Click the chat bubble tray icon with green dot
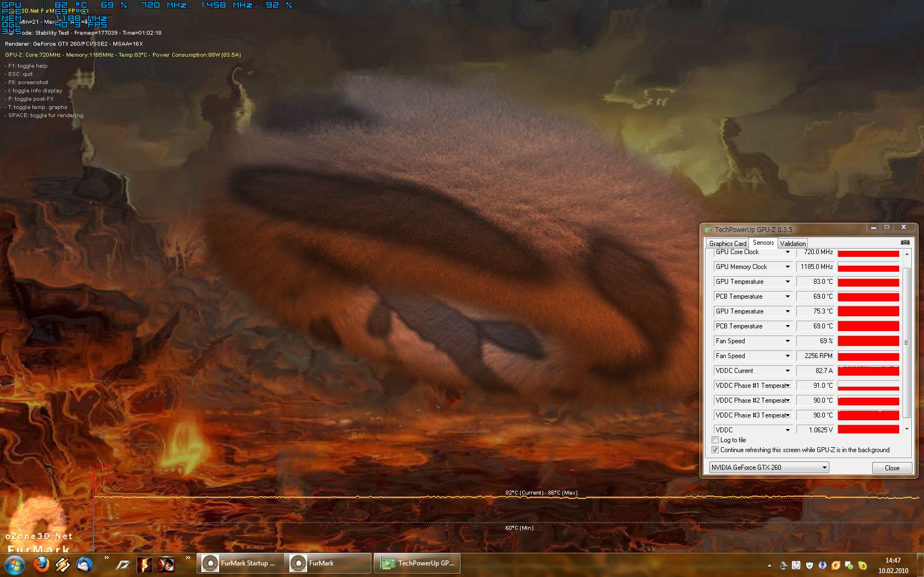 pos(849,565)
